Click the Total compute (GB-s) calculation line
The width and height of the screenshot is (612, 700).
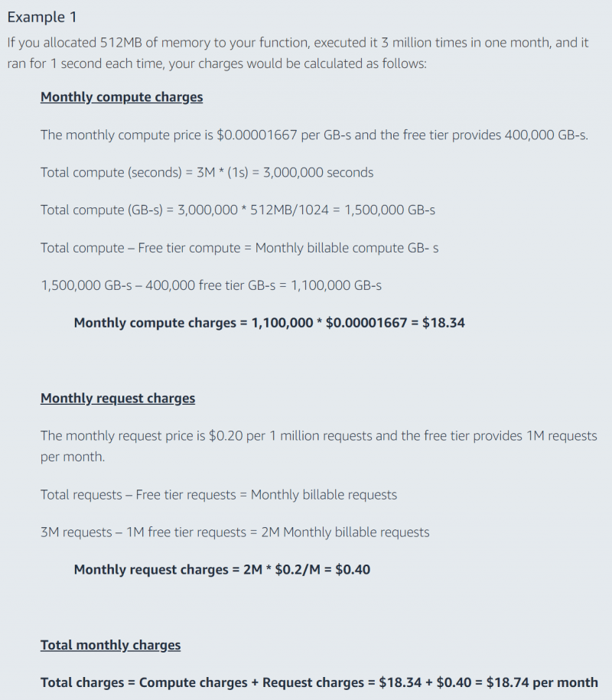238,210
